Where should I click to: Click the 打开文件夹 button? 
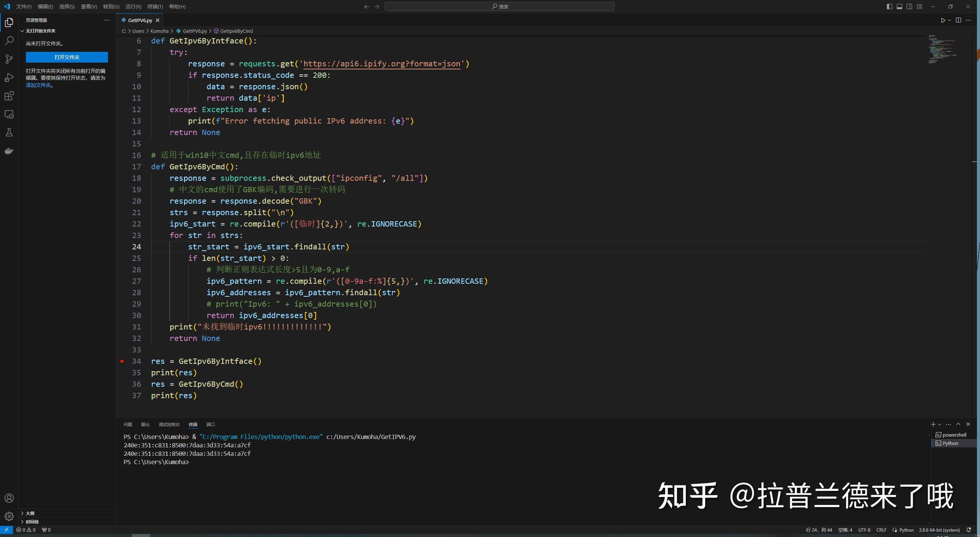(x=66, y=57)
